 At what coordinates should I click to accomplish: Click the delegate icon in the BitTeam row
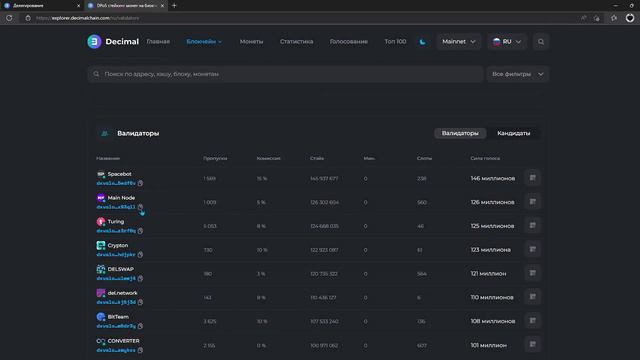coord(533,321)
